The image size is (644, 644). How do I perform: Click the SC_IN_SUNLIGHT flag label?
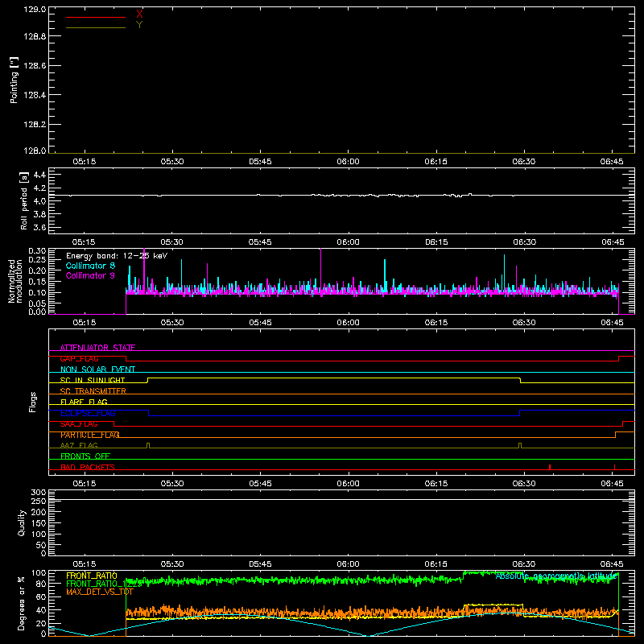[93, 380]
